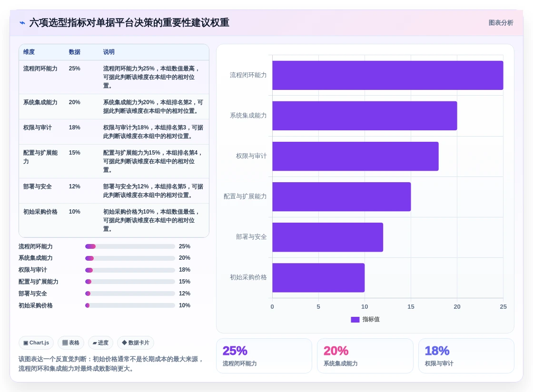Click the 初始采购价格 progress bar
The height and width of the screenshot is (392, 533).
click(130, 305)
